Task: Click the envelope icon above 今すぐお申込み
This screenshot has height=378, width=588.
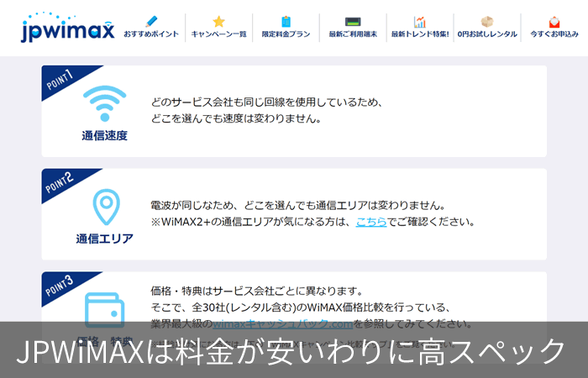Action: [554, 22]
